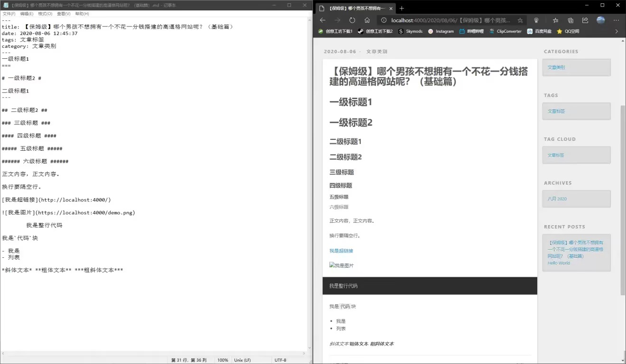The height and width of the screenshot is (364, 626).
Task: Go to the browser home page icon
Action: (x=367, y=20)
